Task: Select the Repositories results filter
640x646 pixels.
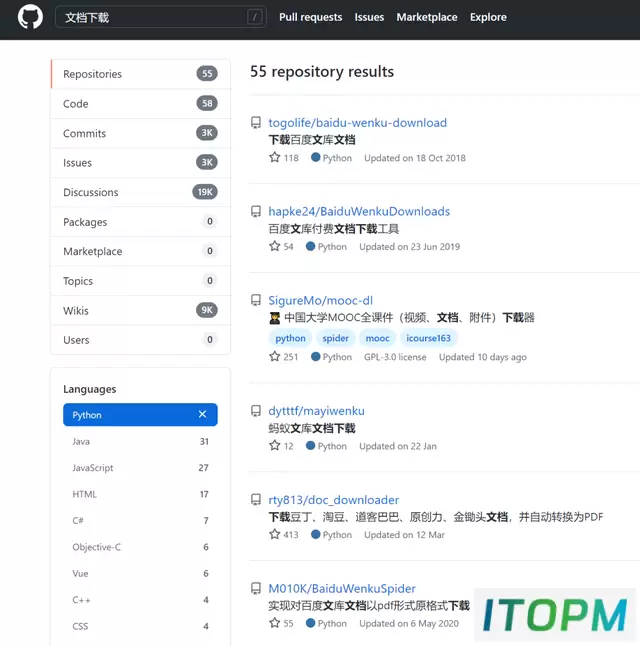Action: coord(141,74)
